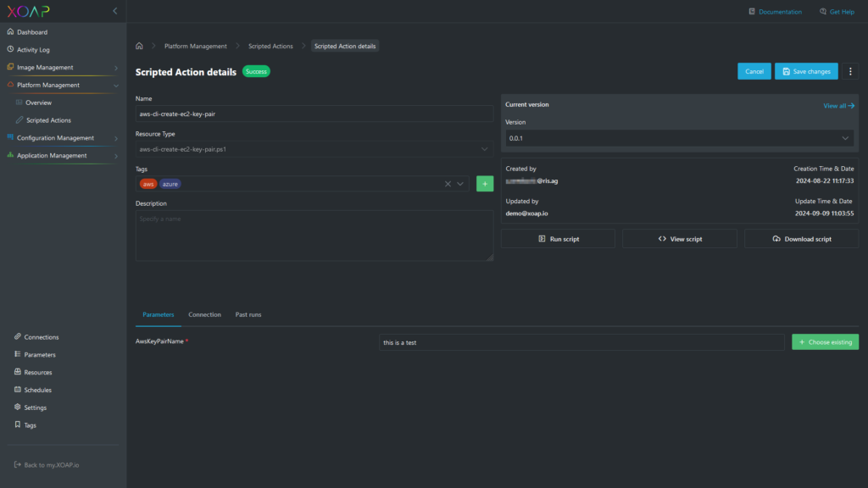Click the Scripted Actions pencil icon
This screenshot has width=868, height=488.
[x=19, y=120]
